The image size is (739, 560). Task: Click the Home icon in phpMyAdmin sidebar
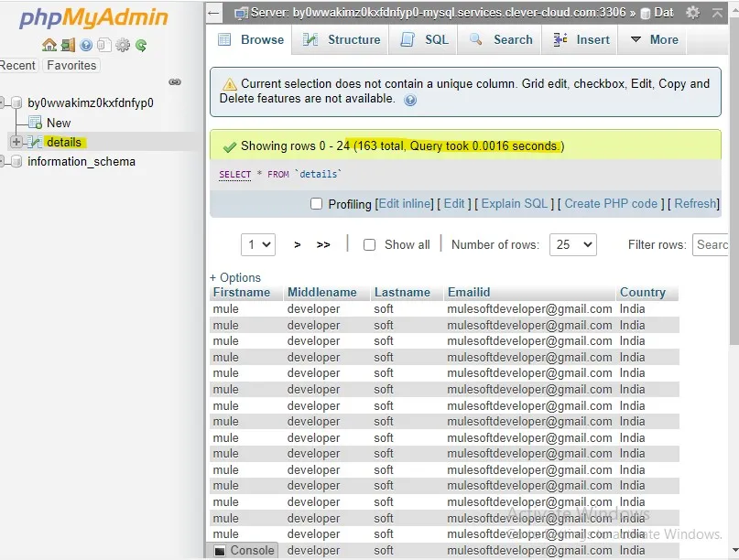[x=49, y=45]
